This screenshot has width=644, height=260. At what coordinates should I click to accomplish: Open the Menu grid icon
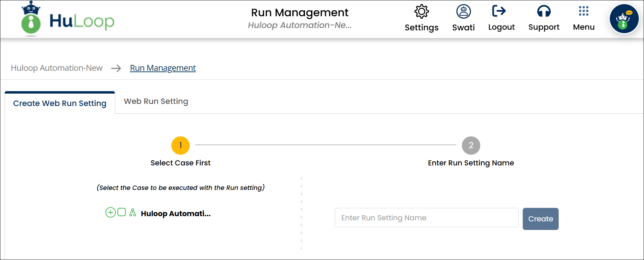[x=584, y=11]
